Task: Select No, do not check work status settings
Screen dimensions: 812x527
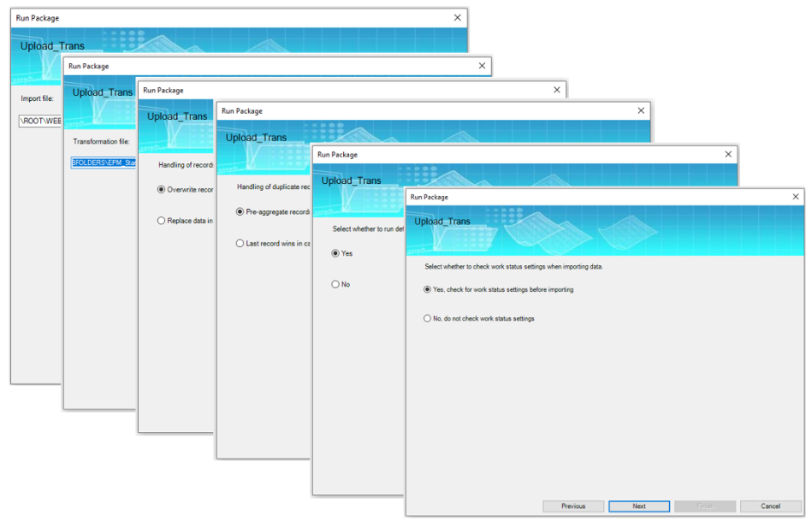Action: (427, 318)
